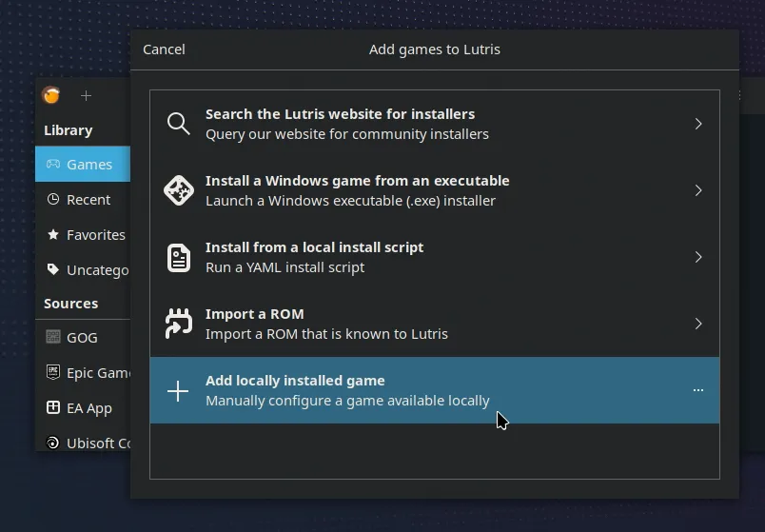The width and height of the screenshot is (765, 532).
Task: Choose Install from a local install script
Action: pos(435,257)
